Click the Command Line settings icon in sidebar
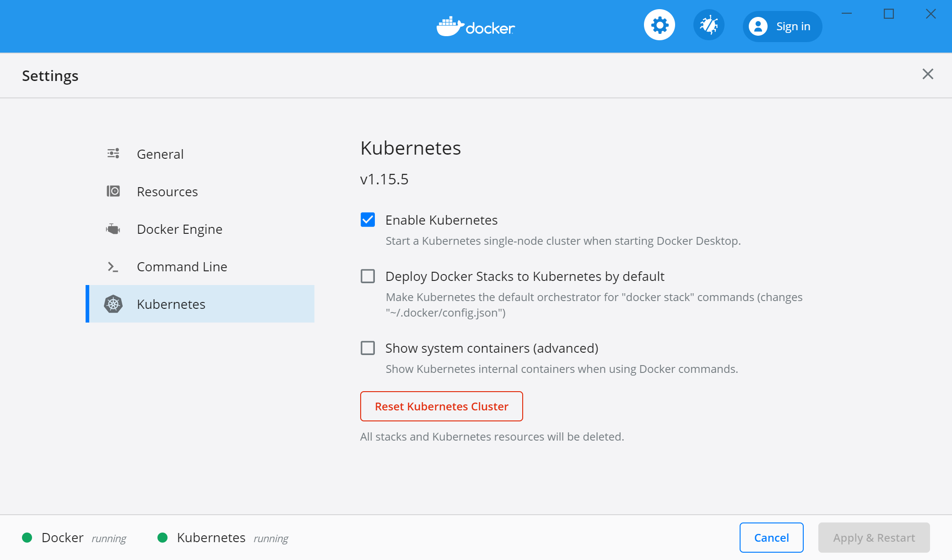 114,266
